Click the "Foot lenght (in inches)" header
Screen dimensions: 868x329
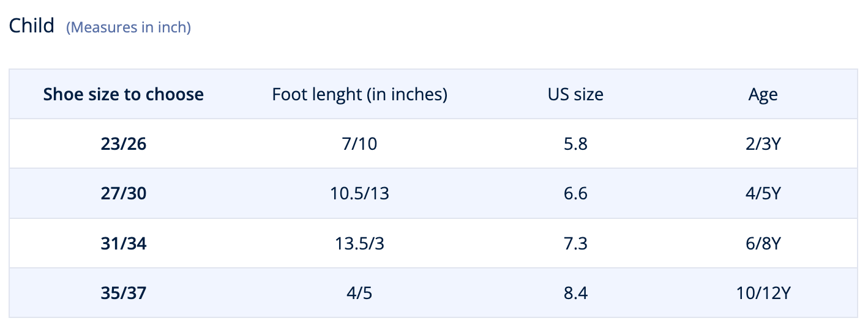coord(359,94)
